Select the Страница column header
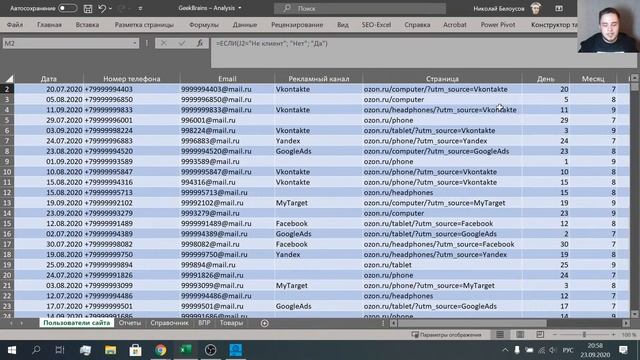 [442, 79]
